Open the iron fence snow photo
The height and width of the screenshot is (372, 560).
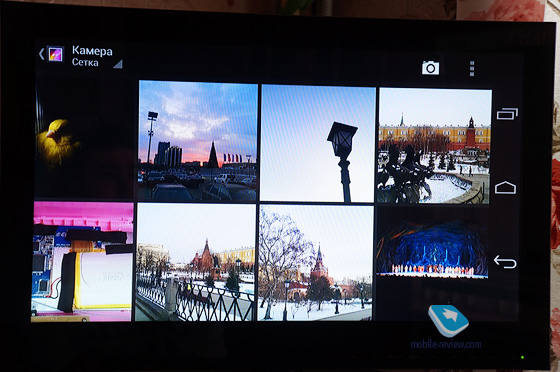196,262
